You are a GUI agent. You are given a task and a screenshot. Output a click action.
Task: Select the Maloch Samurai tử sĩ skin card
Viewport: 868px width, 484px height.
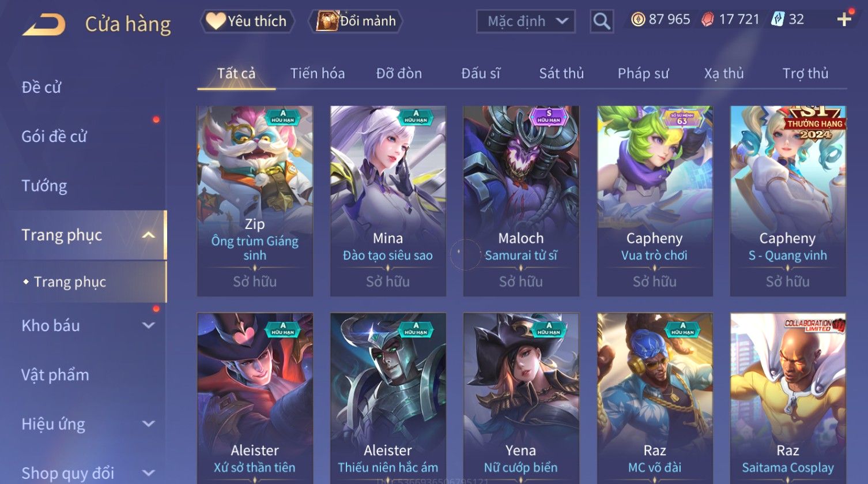(521, 201)
